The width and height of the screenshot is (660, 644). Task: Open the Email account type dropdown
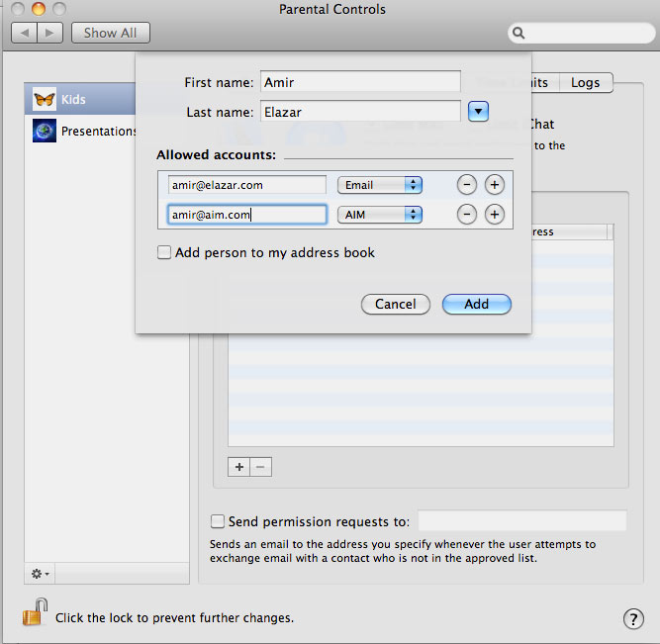[x=380, y=185]
